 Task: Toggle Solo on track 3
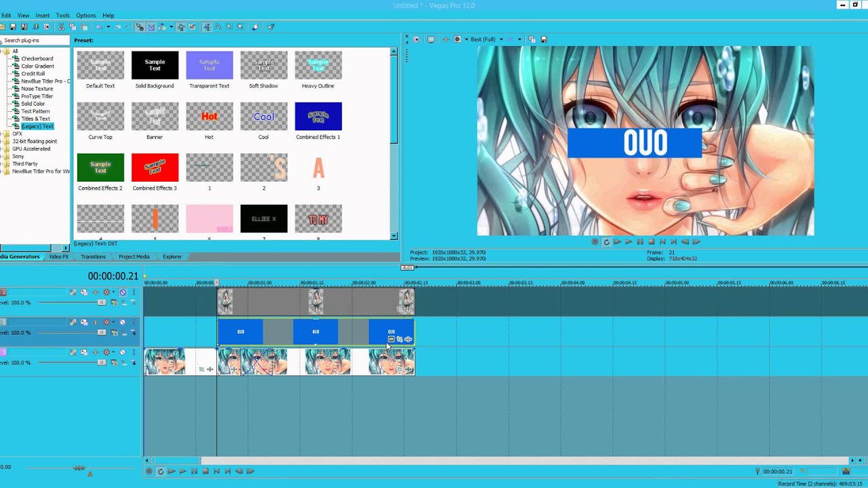tap(134, 352)
